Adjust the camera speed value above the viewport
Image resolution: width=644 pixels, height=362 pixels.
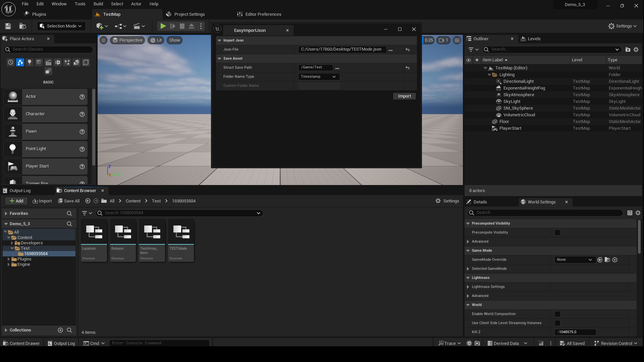[429, 40]
